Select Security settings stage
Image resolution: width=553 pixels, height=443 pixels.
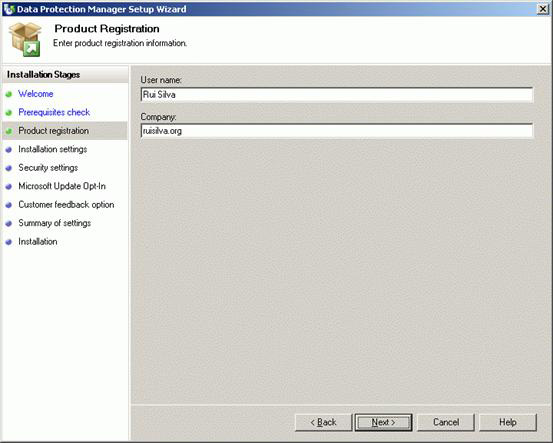pos(48,168)
